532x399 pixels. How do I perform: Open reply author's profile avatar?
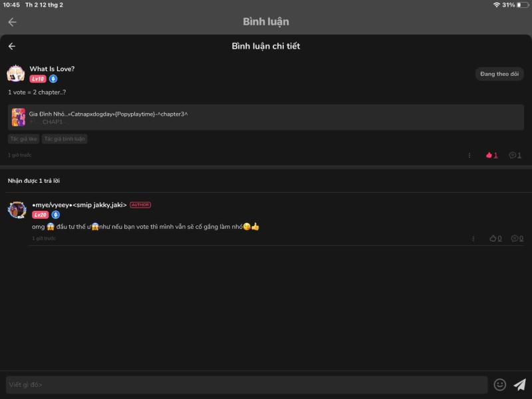pyautogui.click(x=17, y=210)
